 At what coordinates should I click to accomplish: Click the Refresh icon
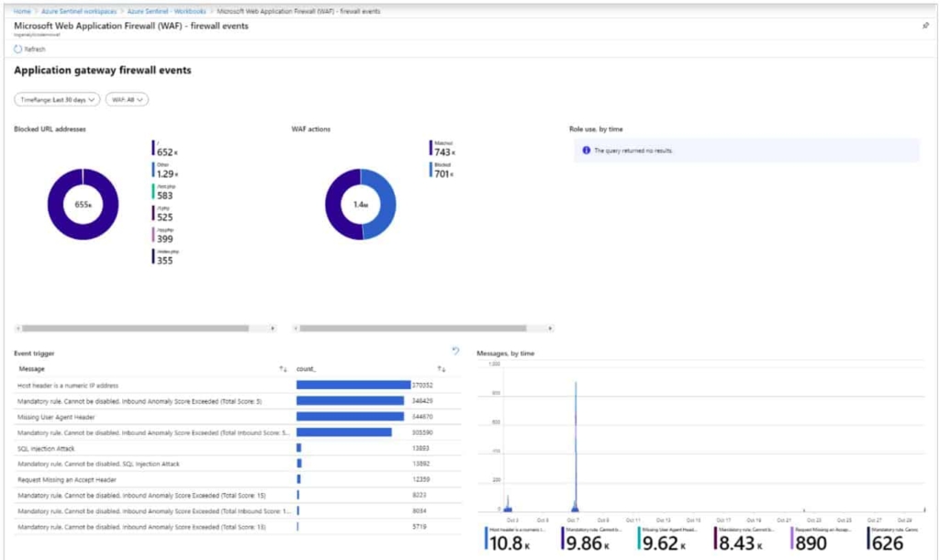tap(18, 50)
